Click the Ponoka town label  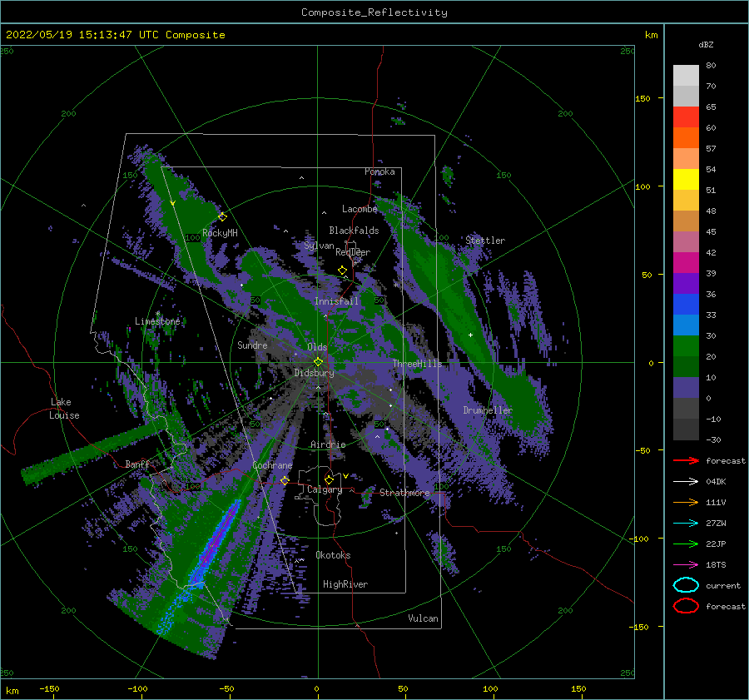(x=379, y=171)
